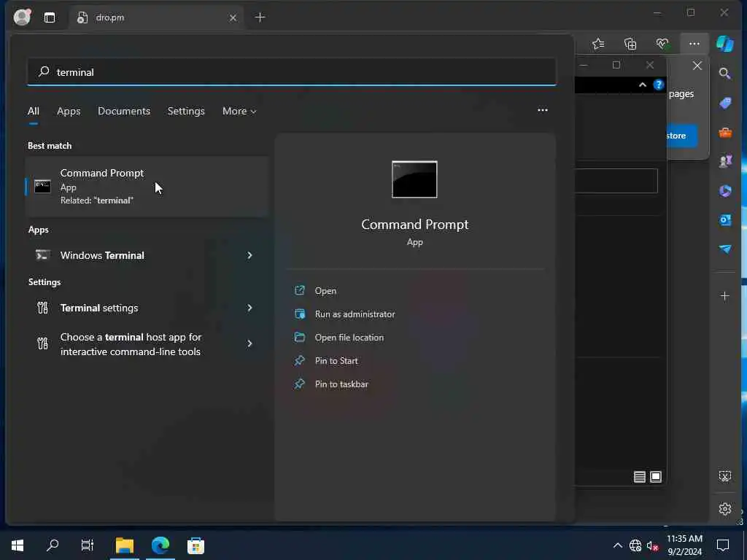Open Favorites star icon in Edge

point(598,44)
